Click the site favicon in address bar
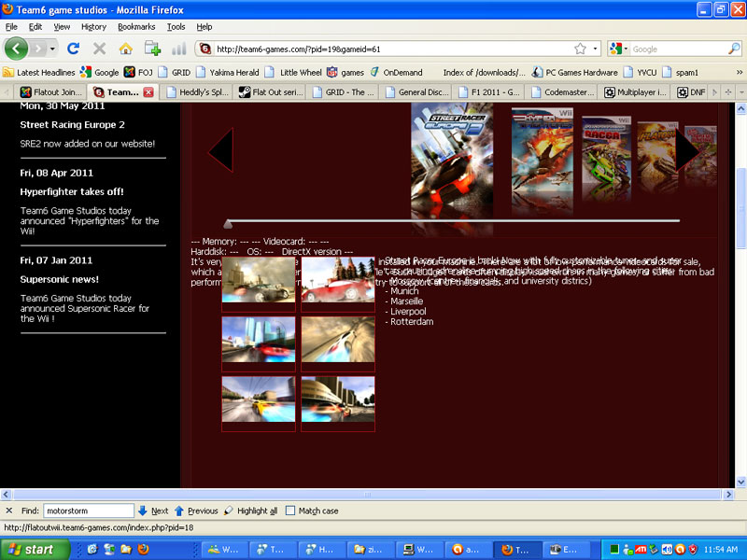 (205, 49)
